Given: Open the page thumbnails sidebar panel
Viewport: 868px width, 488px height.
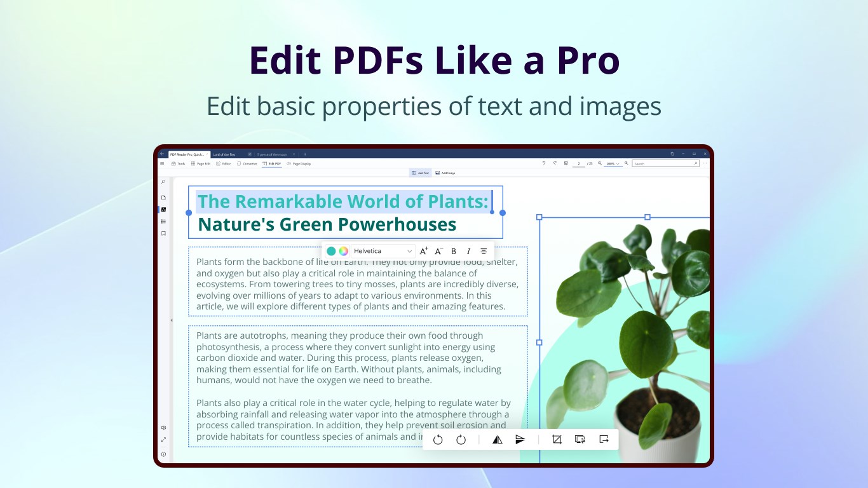Looking at the screenshot, I should [163, 197].
